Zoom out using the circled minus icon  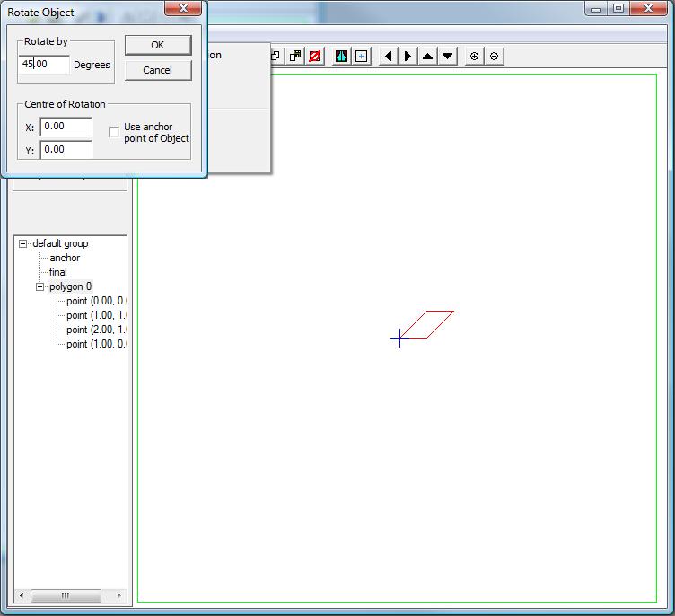(x=494, y=56)
